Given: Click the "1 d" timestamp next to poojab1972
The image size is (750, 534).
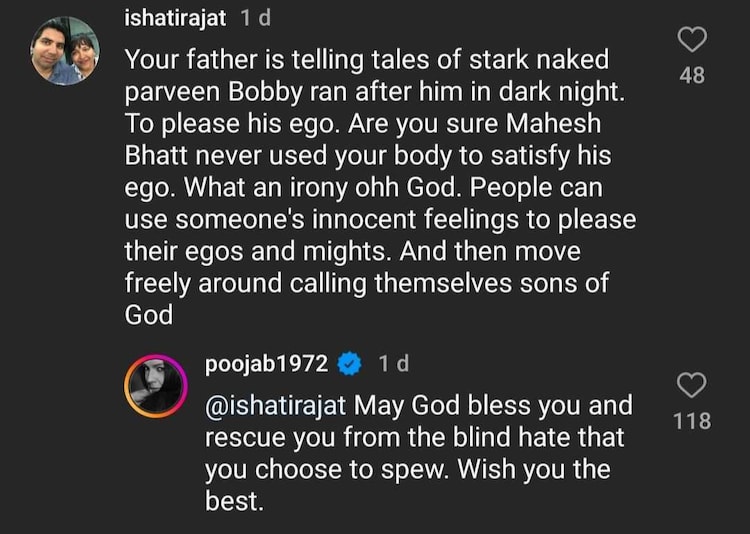Looking at the screenshot, I should coord(393,365).
